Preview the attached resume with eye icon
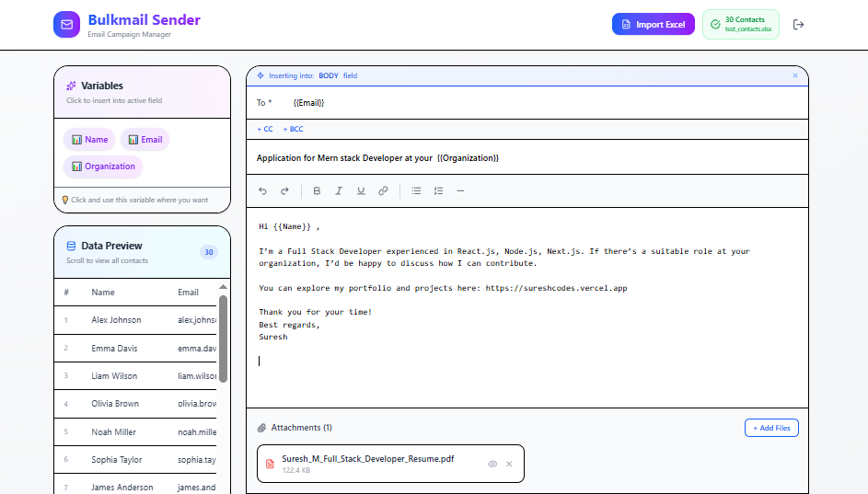Viewport: 868px width, 494px height. (492, 465)
